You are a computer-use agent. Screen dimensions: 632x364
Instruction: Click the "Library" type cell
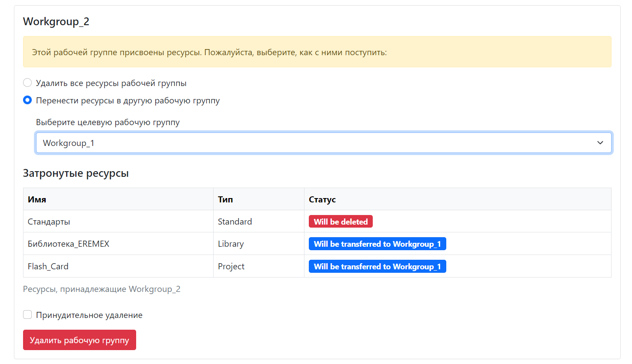click(x=231, y=244)
